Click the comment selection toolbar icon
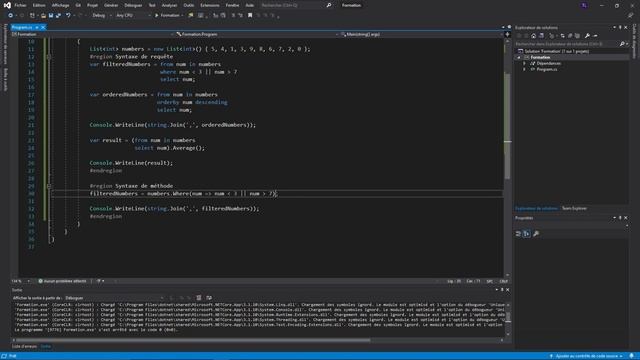640x360 pixels. (233, 16)
